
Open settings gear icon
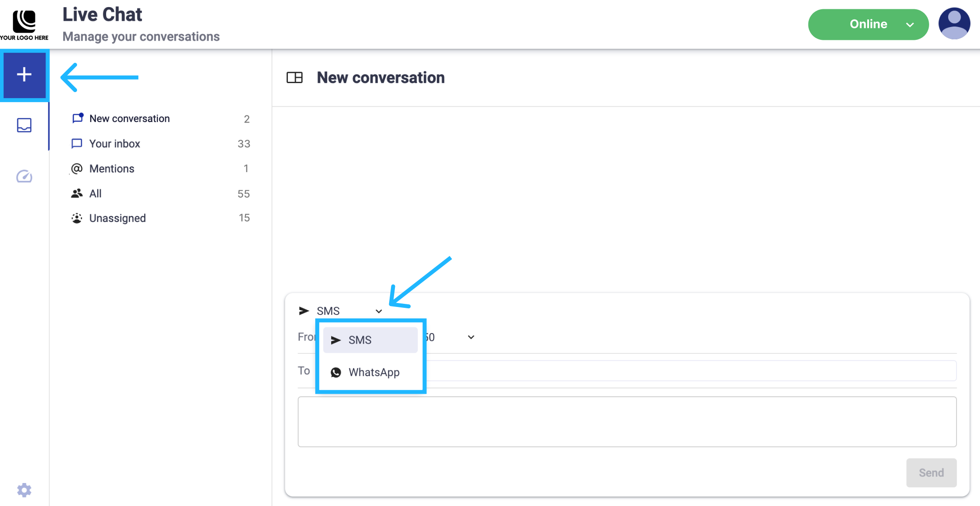click(24, 490)
